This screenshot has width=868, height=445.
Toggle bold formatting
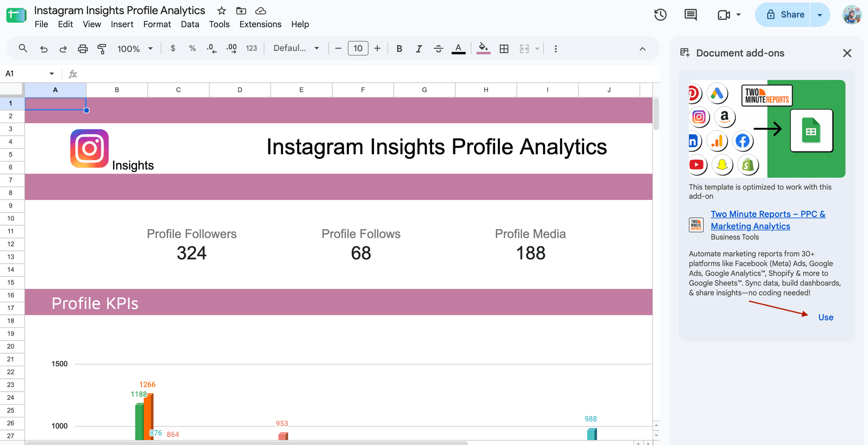click(x=399, y=48)
